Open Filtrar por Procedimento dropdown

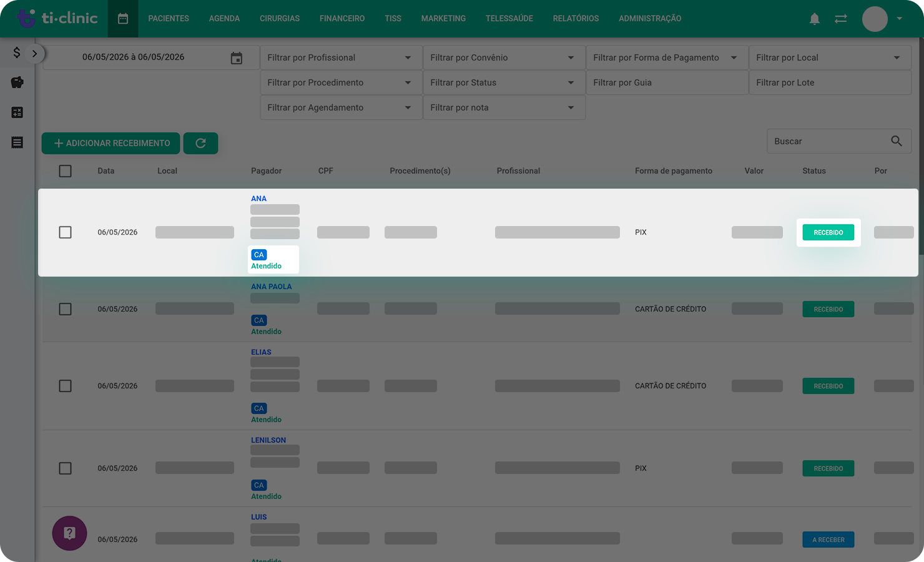[x=341, y=82]
